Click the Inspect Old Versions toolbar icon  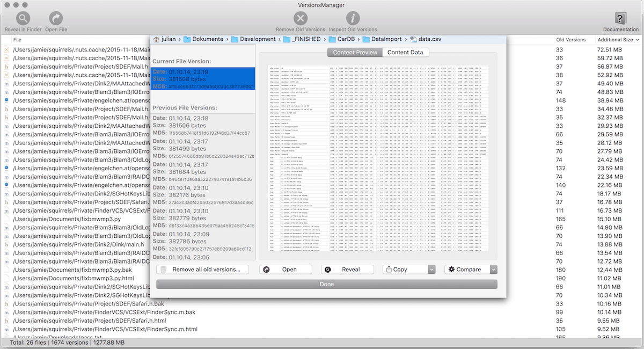pyautogui.click(x=352, y=18)
